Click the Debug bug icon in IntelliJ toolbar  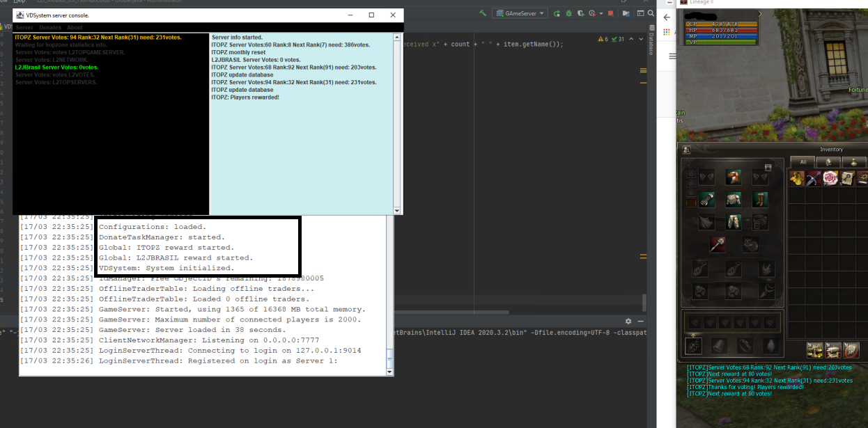tap(569, 13)
